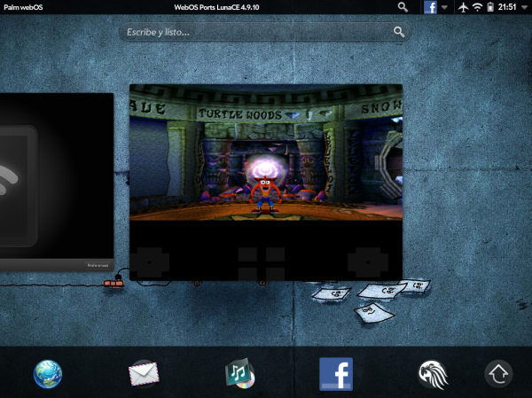This screenshot has height=398, width=532.
Task: Click the battery status indicator
Action: 489,7
